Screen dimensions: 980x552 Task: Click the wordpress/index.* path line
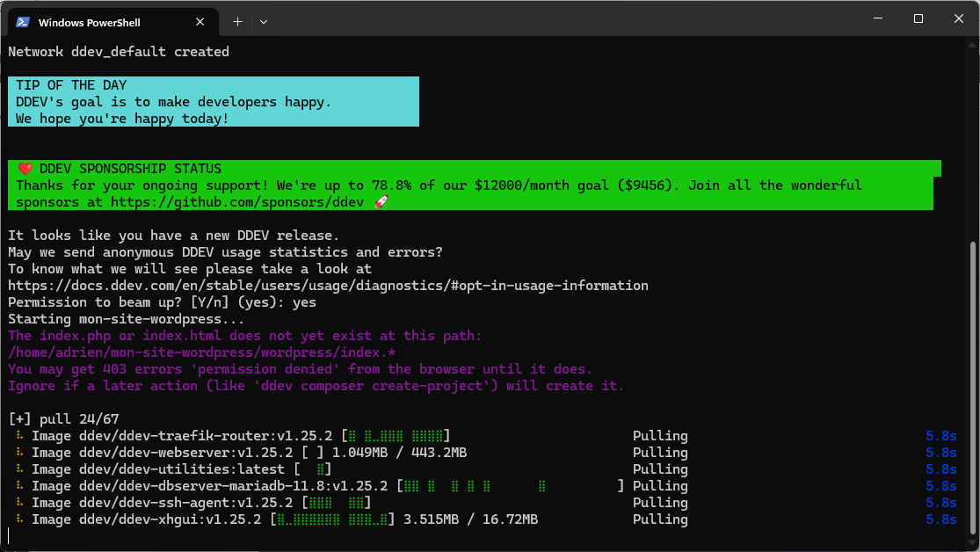(x=202, y=352)
